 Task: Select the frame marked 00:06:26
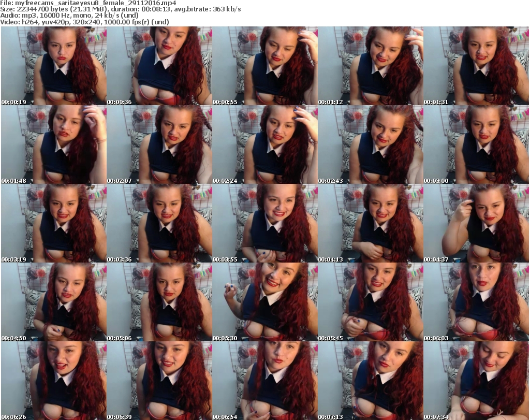[x=54, y=381]
